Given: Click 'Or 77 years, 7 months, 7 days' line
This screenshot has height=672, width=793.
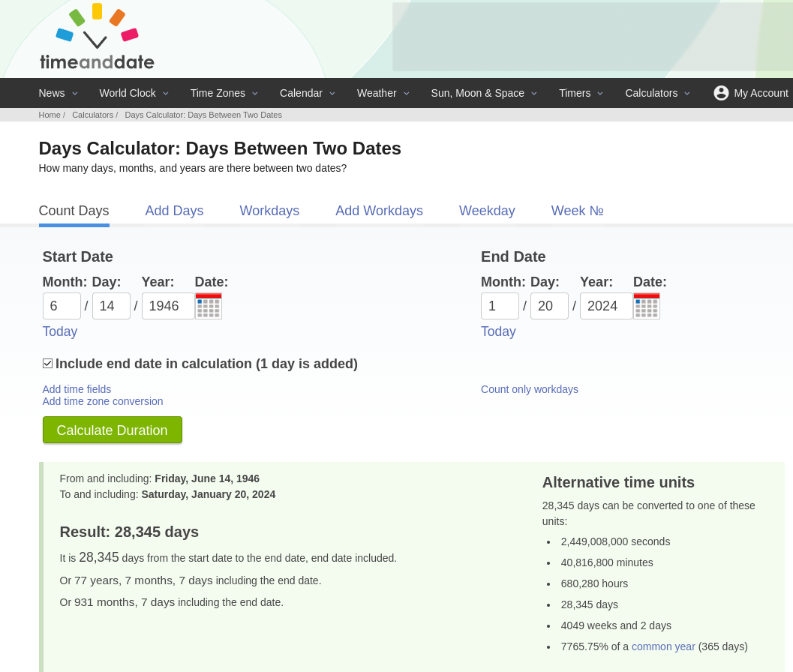Looking at the screenshot, I should pos(191,580).
